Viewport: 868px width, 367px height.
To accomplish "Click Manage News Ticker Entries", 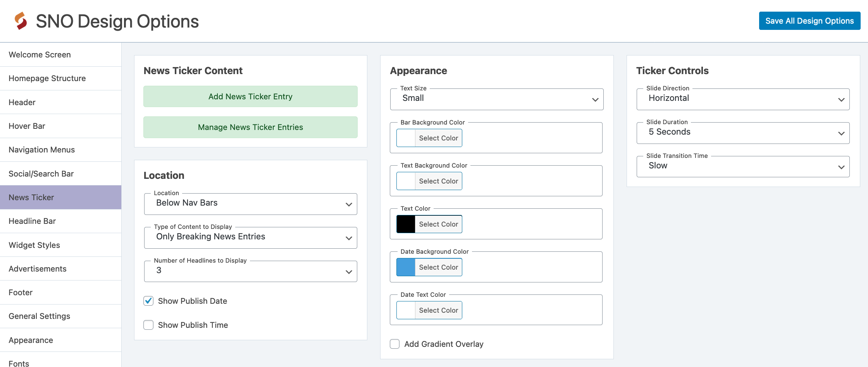I will pos(250,127).
